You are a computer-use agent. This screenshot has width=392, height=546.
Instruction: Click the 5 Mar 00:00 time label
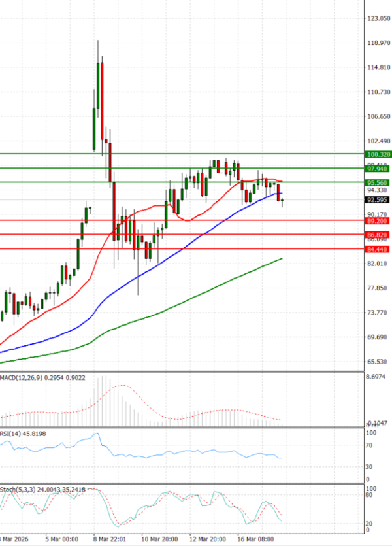pyautogui.click(x=63, y=540)
